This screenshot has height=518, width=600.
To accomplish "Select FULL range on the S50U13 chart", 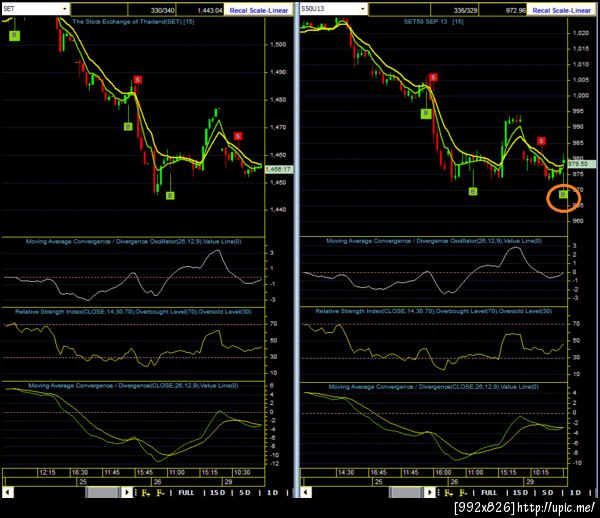I will pyautogui.click(x=489, y=493).
